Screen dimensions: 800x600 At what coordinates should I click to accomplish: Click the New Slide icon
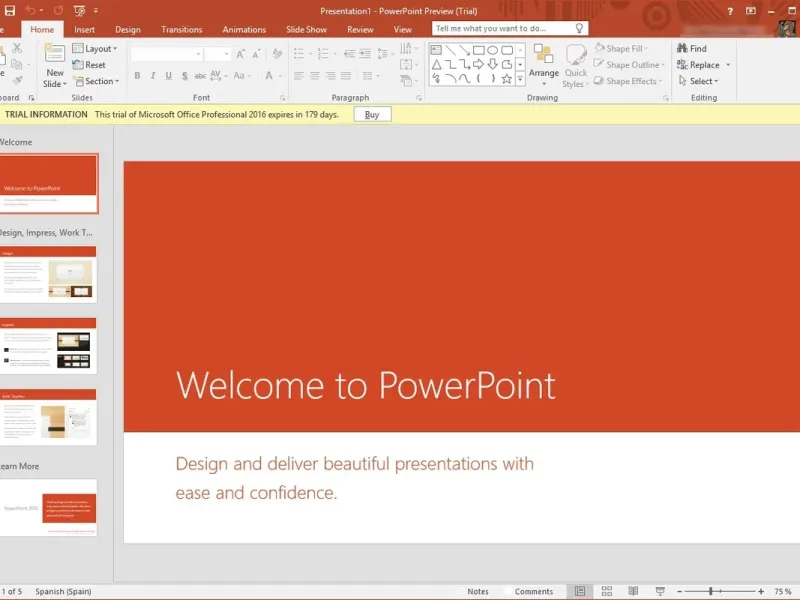coord(55,53)
